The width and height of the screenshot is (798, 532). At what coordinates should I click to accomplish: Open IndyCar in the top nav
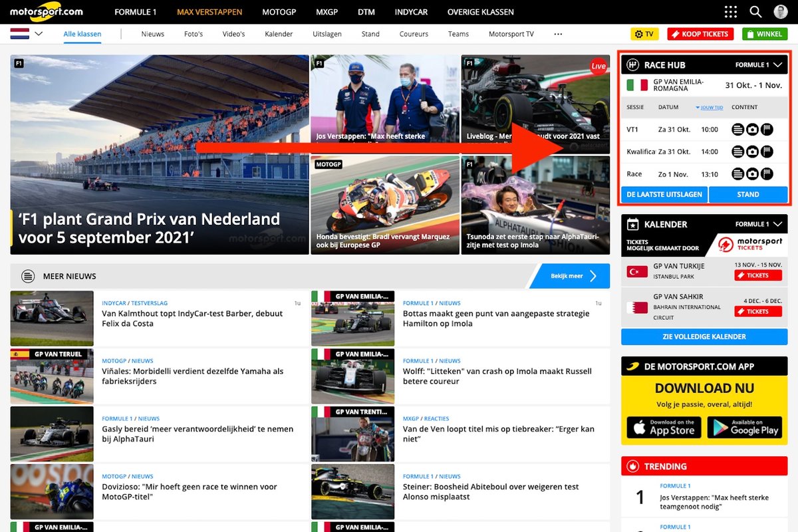[411, 12]
